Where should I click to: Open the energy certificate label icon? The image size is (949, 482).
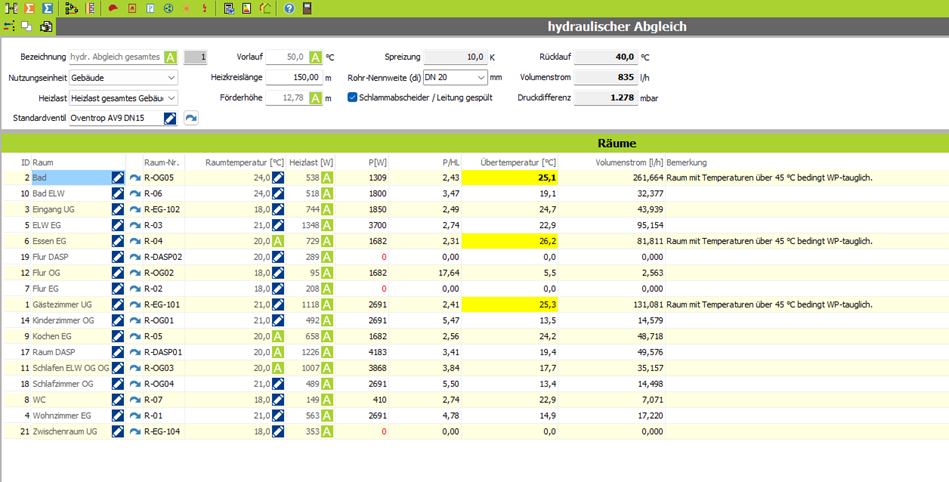(246, 8)
